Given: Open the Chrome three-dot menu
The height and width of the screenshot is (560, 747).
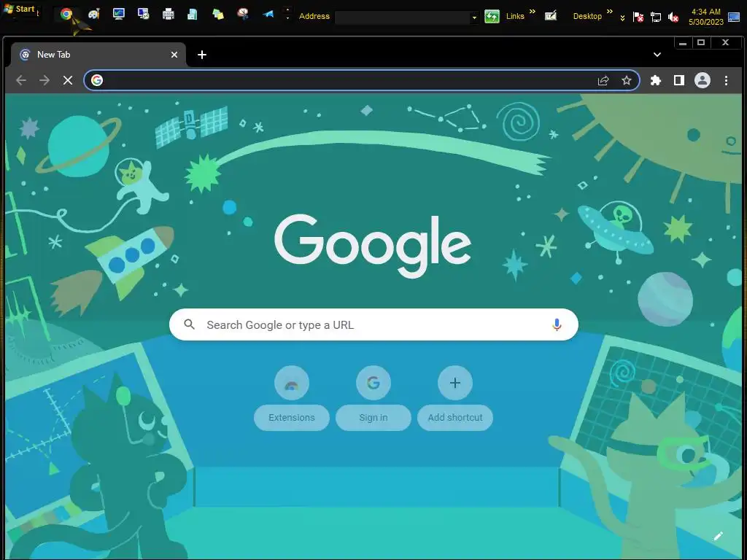Looking at the screenshot, I should pos(726,80).
